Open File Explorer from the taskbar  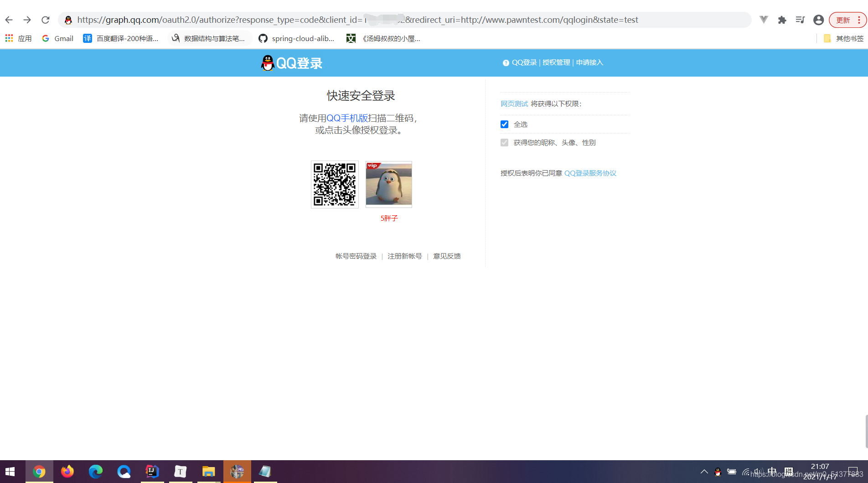tap(209, 472)
